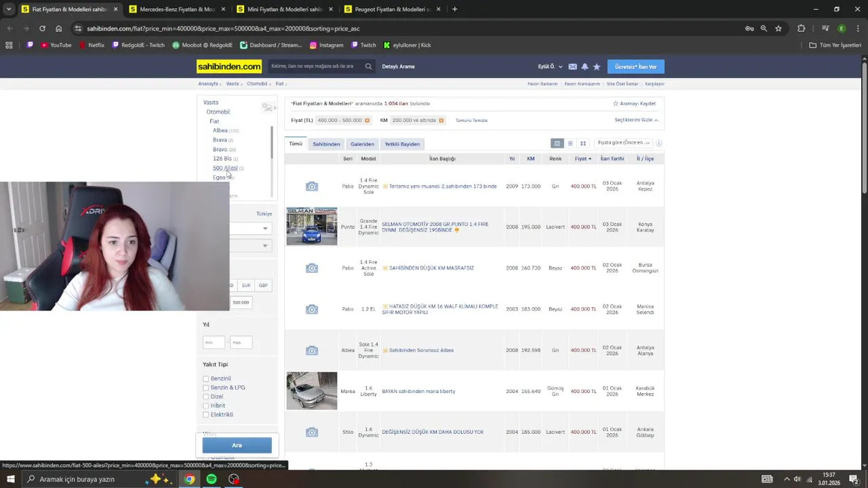This screenshot has height=488, width=868.
Task: Collapse filters with Seçtiklerimi Gizle
Action: click(x=636, y=120)
